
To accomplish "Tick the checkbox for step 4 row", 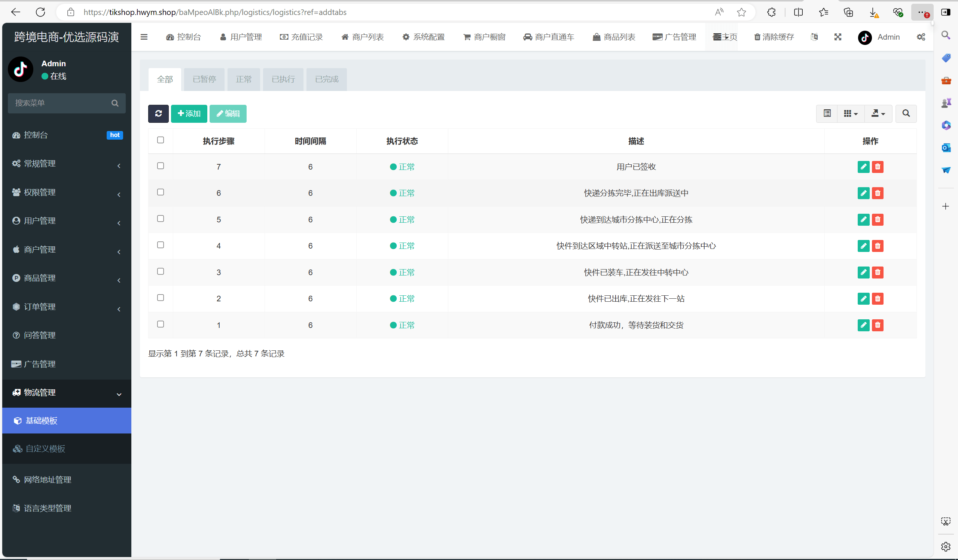I will [x=161, y=245].
